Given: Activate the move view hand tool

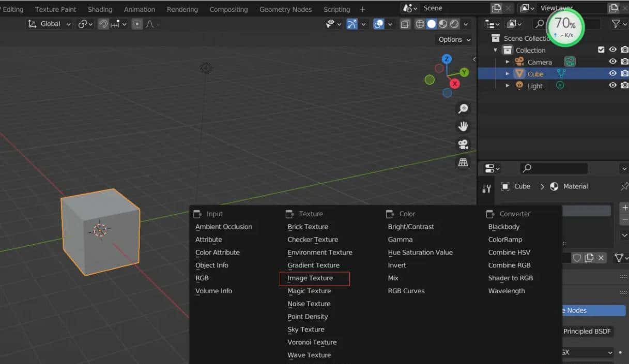Looking at the screenshot, I should [463, 125].
